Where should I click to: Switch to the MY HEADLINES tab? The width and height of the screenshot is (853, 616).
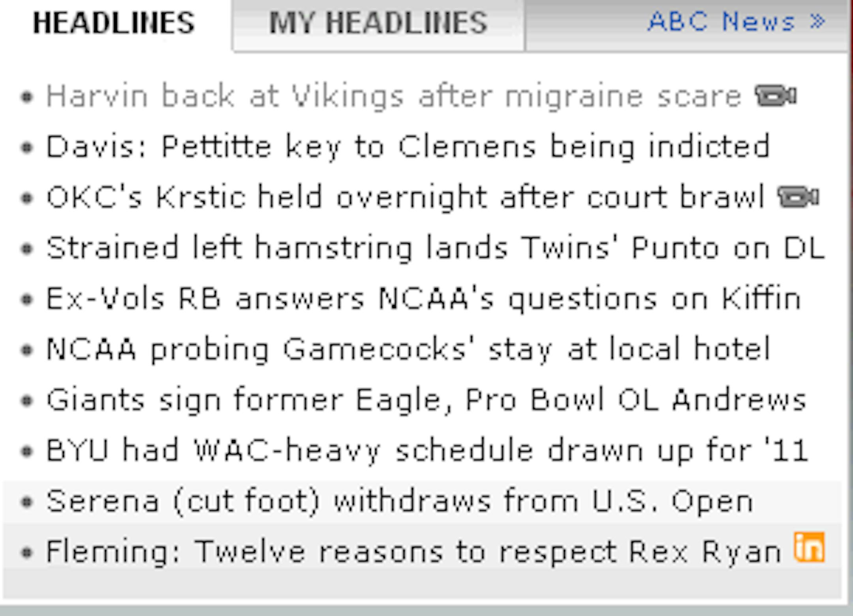(x=378, y=23)
